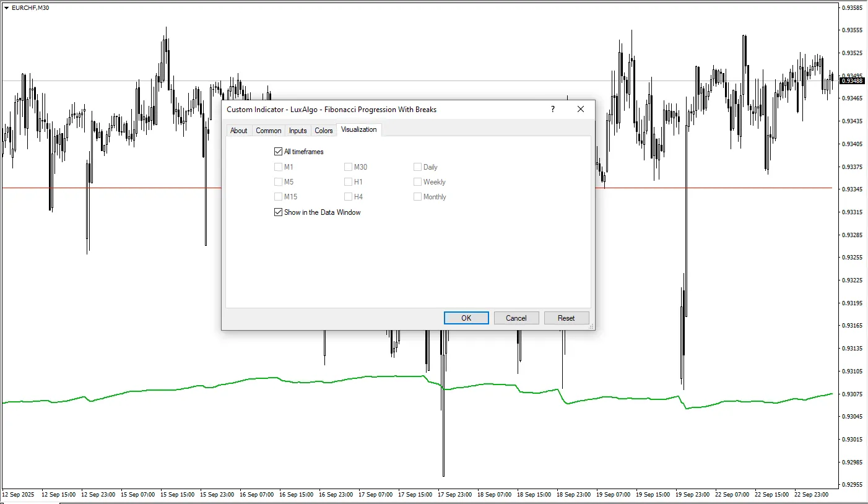
Task: Click the 17 Sep 07:00 label on time axis
Action: click(x=375, y=494)
